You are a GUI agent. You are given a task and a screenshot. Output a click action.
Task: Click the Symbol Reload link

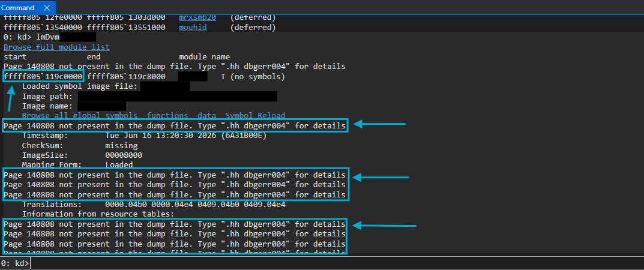[x=255, y=116]
